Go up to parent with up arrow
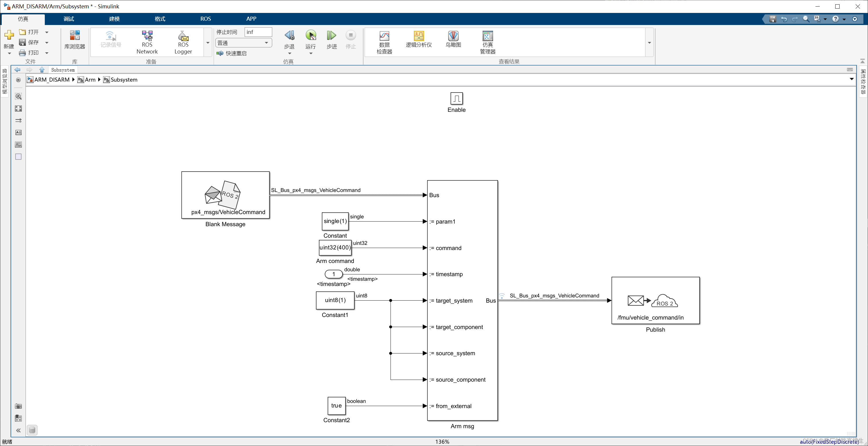Screen dimensions: 868x446 [x=42, y=70]
